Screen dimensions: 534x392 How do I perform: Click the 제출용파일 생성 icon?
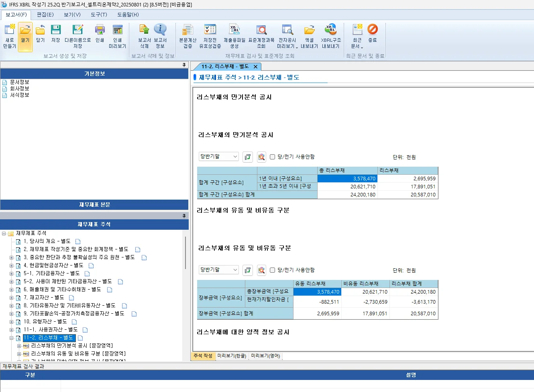pyautogui.click(x=235, y=36)
